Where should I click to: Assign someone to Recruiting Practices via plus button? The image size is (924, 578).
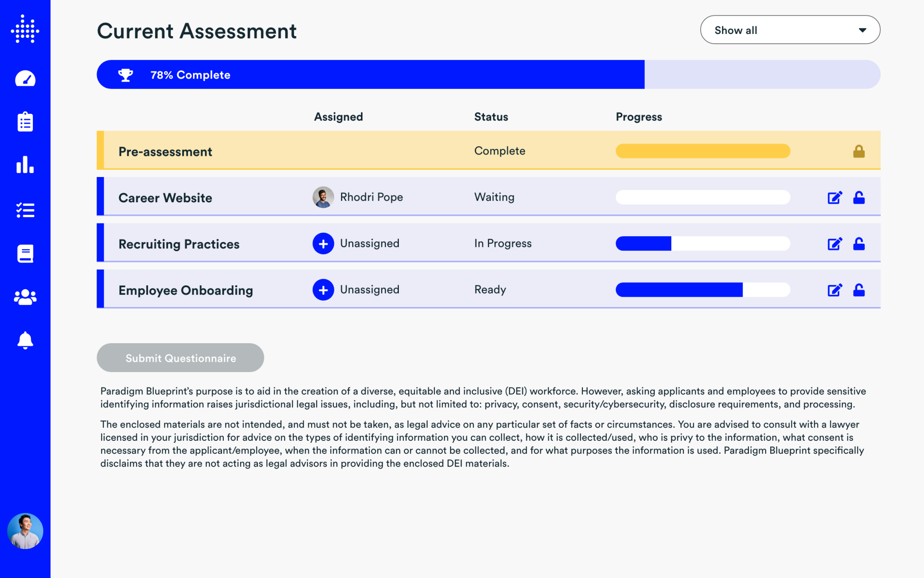coord(323,243)
